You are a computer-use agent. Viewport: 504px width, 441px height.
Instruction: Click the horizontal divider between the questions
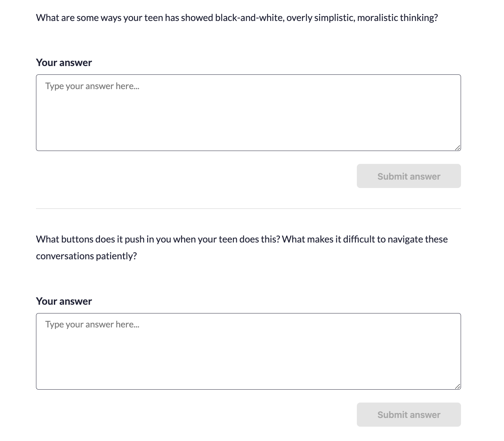pyautogui.click(x=248, y=209)
